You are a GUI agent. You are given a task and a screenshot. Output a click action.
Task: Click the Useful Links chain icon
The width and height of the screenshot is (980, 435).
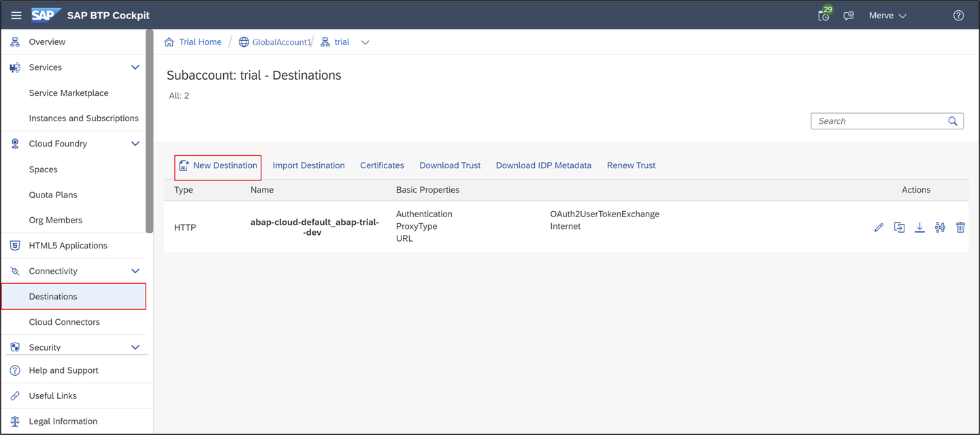15,396
